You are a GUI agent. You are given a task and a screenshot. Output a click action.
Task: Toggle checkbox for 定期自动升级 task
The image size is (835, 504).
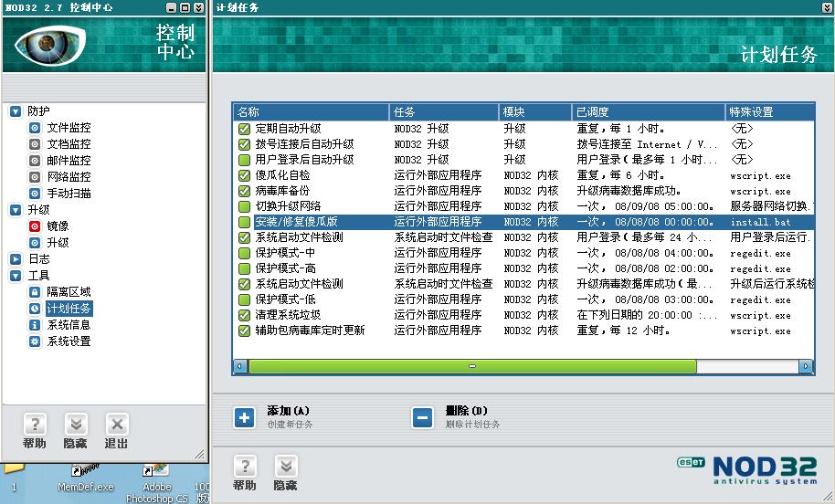tap(244, 129)
